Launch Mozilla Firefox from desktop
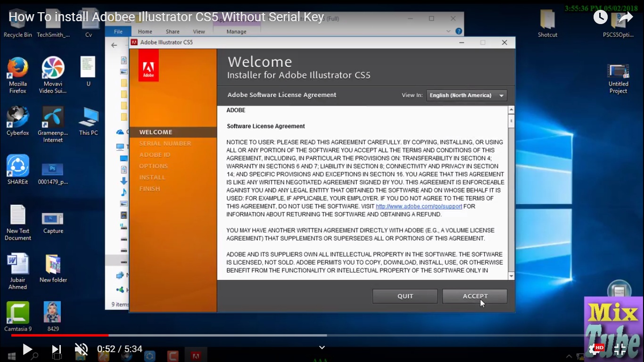The image size is (644, 362). 18,75
